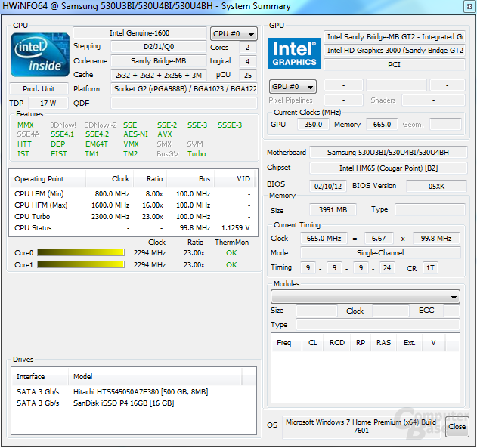Image resolution: width=477 pixels, height=448 pixels.
Task: Click the GPU Memory clock 665.0 field
Action: tap(382, 125)
